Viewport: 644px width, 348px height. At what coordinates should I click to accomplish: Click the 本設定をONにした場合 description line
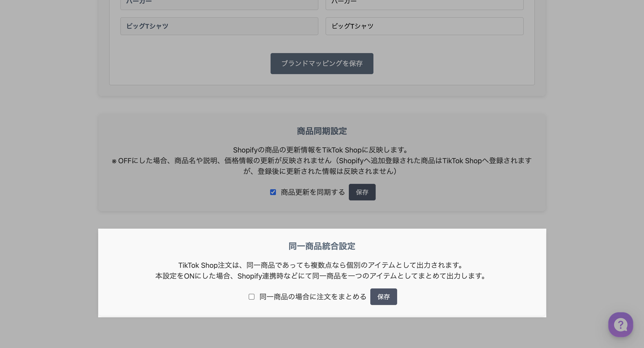320,276
